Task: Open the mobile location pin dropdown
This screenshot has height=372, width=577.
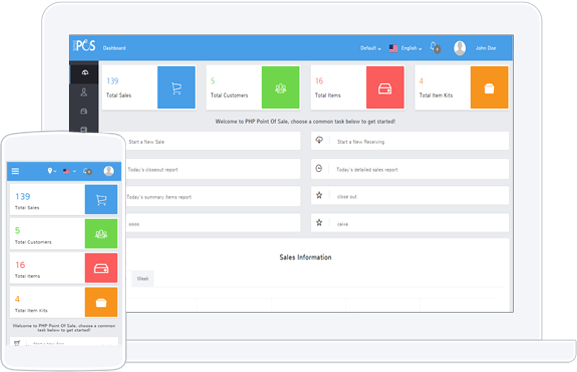Action: point(52,171)
